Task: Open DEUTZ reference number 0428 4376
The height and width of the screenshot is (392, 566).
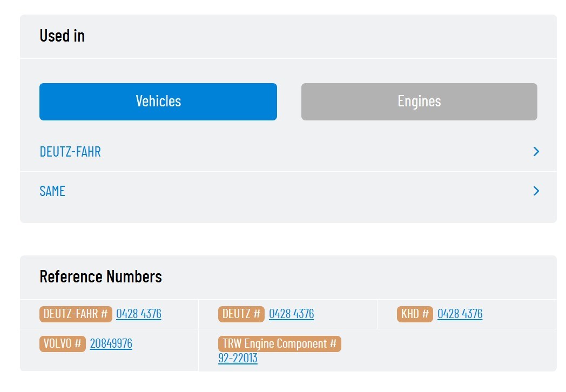Action: tap(292, 314)
